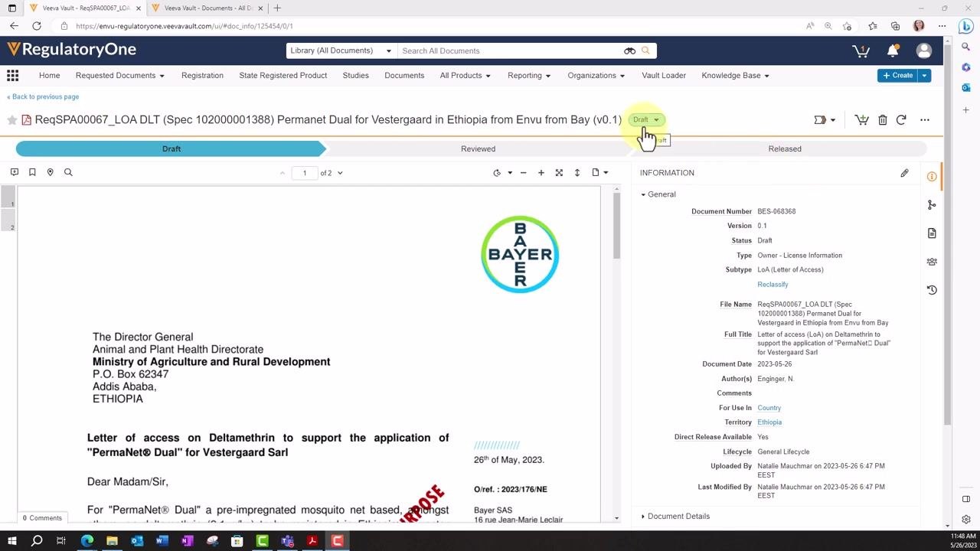Click the search magnifier in search bar

645,51
